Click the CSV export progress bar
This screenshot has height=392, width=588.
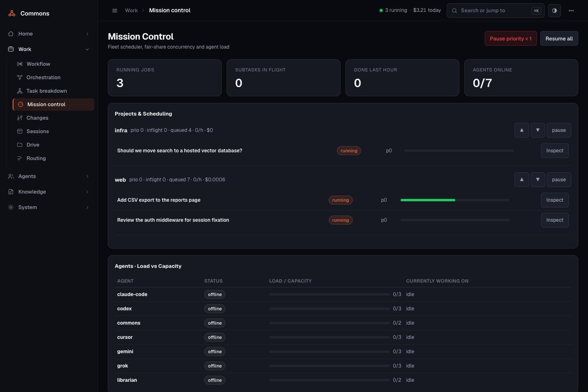455,200
